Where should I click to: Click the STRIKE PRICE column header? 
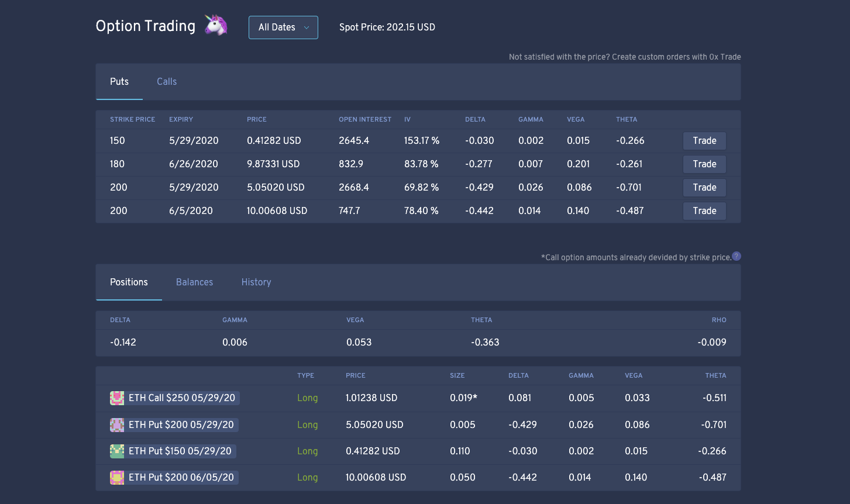pos(133,119)
